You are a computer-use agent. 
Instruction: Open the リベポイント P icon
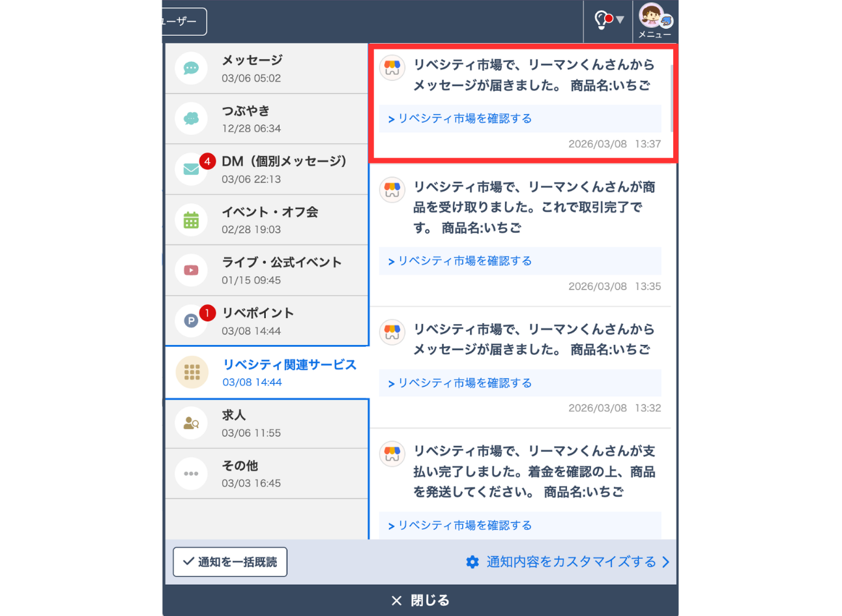192,321
